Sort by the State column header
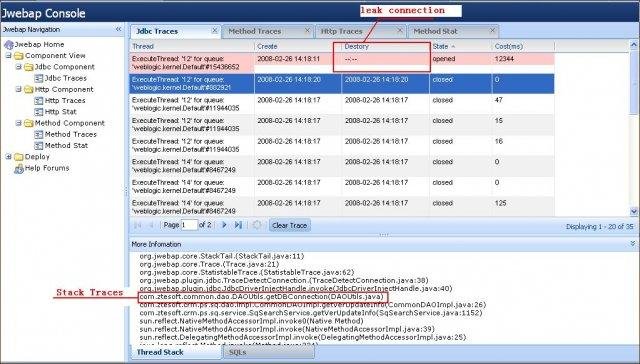Screen dimensions: 640x364 tap(461, 47)
